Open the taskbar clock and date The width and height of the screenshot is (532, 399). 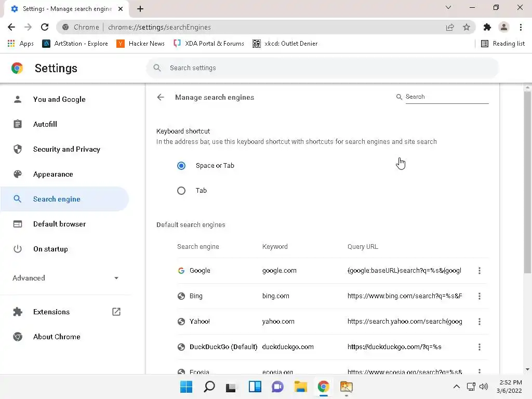[x=510, y=387]
